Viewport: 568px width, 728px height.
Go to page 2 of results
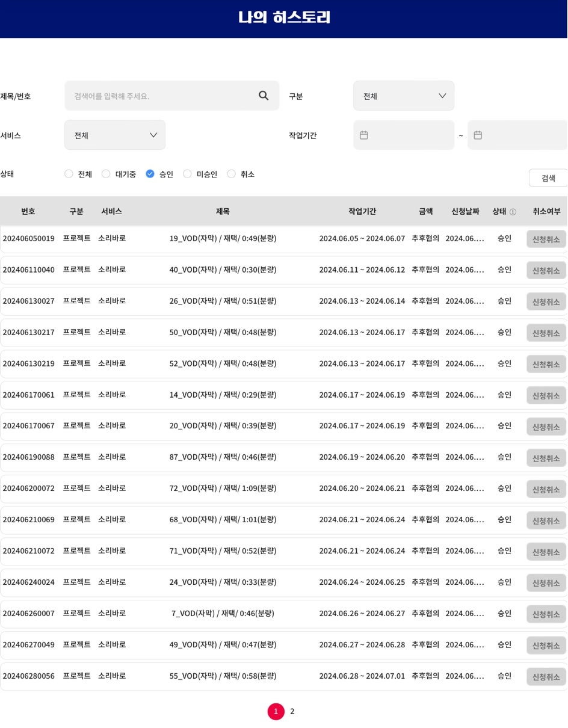coord(292,711)
